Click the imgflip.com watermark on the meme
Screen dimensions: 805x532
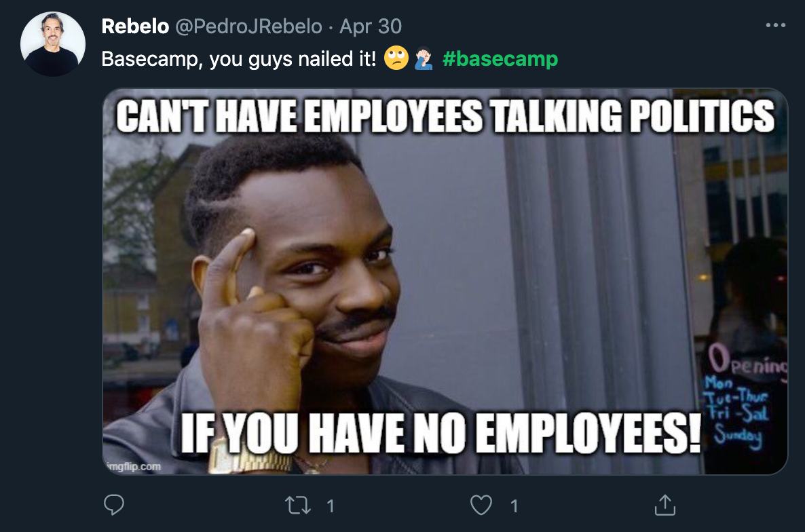(x=134, y=466)
